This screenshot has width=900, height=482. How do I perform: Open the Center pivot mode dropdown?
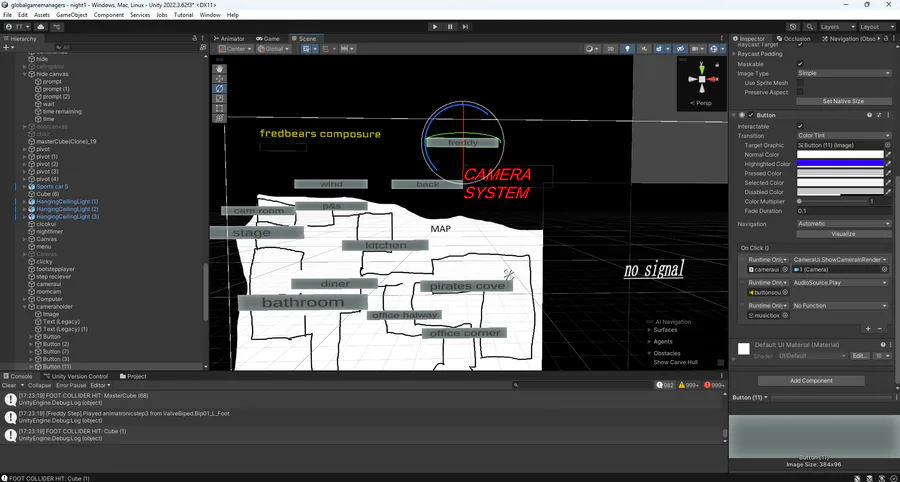pyautogui.click(x=235, y=49)
